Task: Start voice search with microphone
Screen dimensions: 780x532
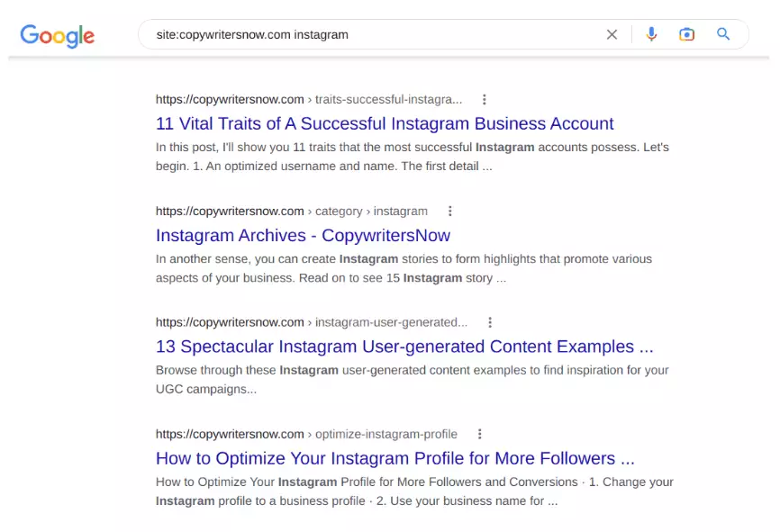Action: tap(651, 34)
